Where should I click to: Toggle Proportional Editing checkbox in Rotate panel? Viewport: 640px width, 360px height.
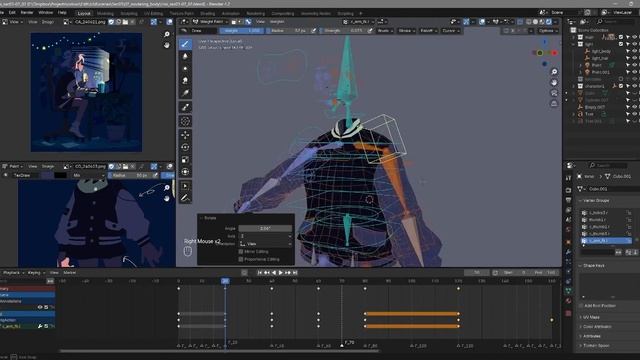click(x=241, y=259)
